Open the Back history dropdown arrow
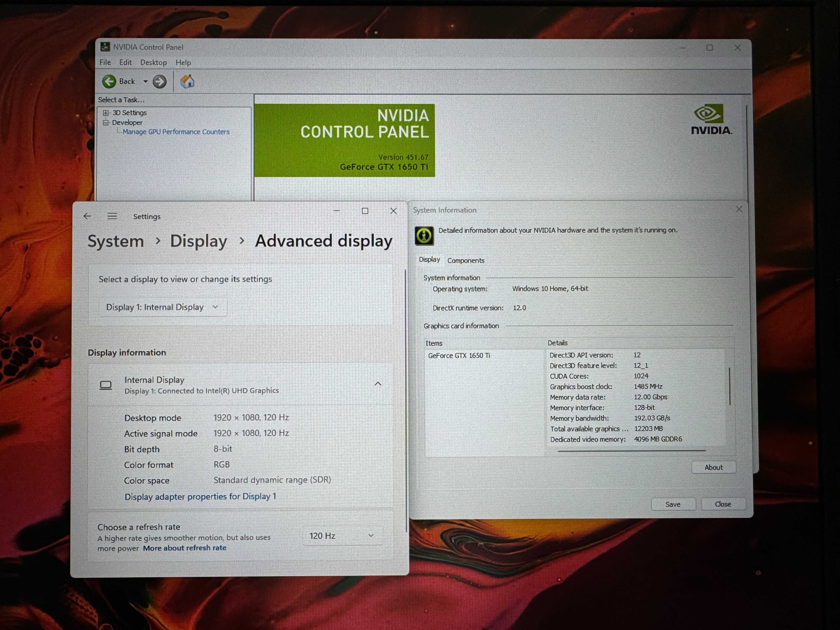Image resolution: width=840 pixels, height=630 pixels. [145, 81]
